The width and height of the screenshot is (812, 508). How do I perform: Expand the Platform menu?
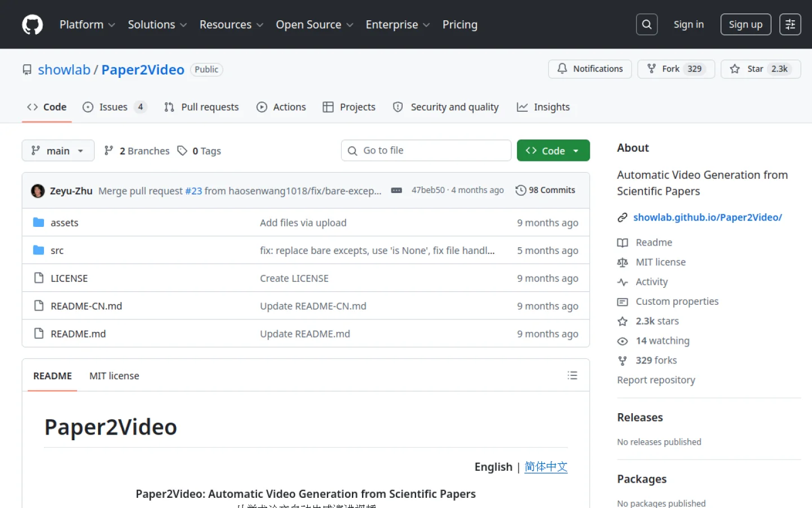(87, 25)
